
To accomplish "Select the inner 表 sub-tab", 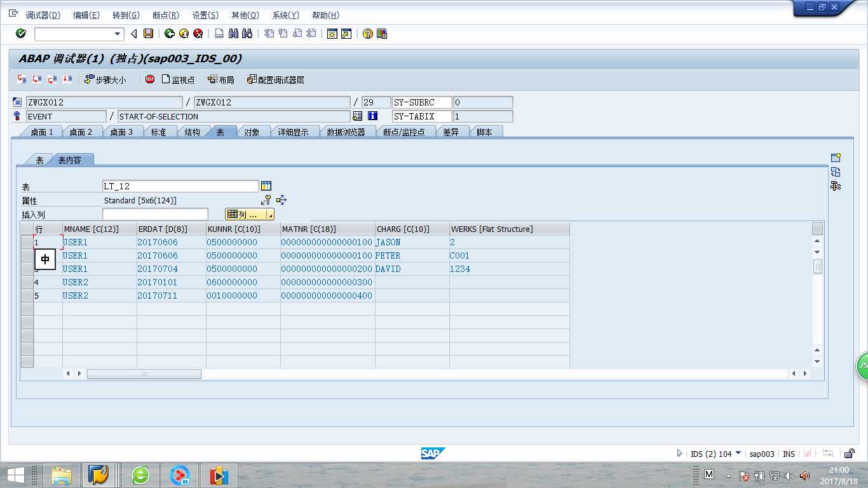I will point(39,160).
